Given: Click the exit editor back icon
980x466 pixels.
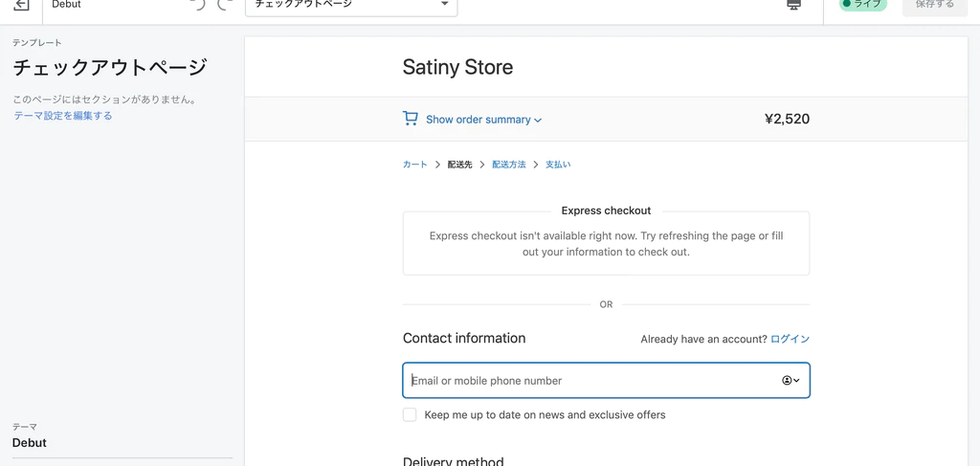Looking at the screenshot, I should tap(21, 5).
